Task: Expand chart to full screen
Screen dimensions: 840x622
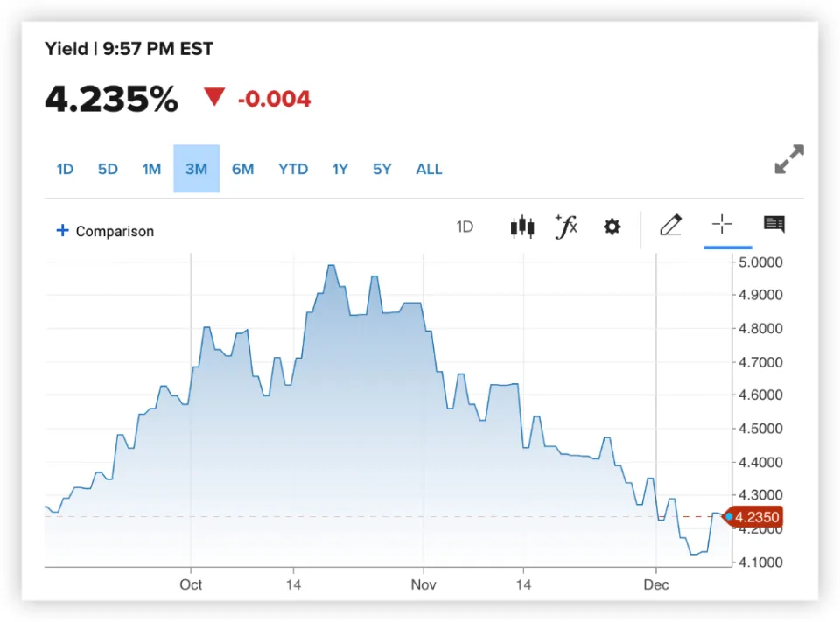Action: [x=789, y=159]
